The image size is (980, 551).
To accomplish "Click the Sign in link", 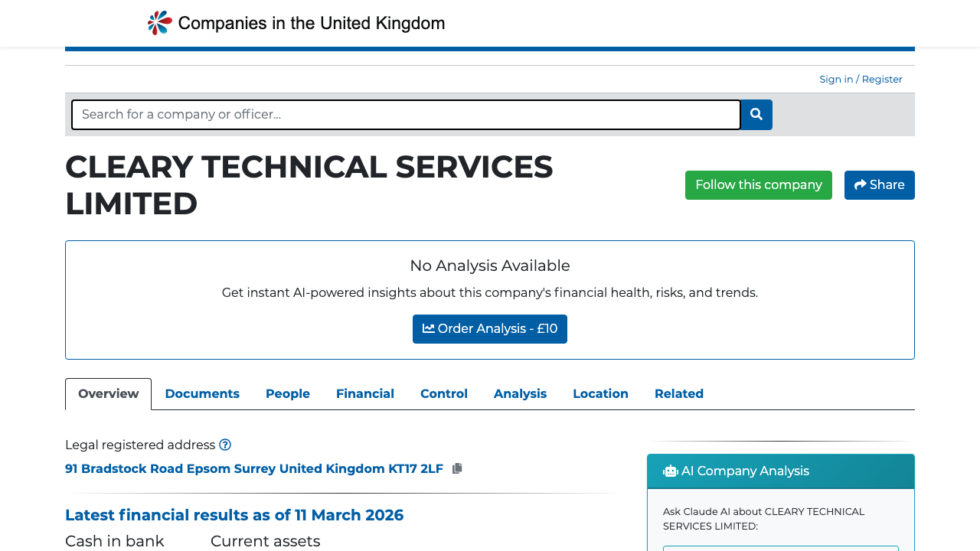I will 836,79.
